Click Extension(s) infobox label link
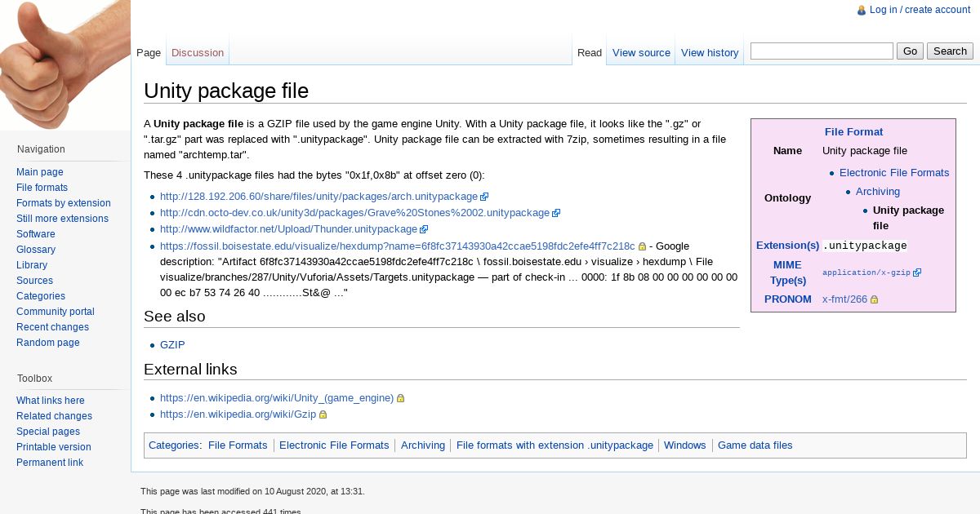Viewport: 980px width, 514px height. click(787, 246)
